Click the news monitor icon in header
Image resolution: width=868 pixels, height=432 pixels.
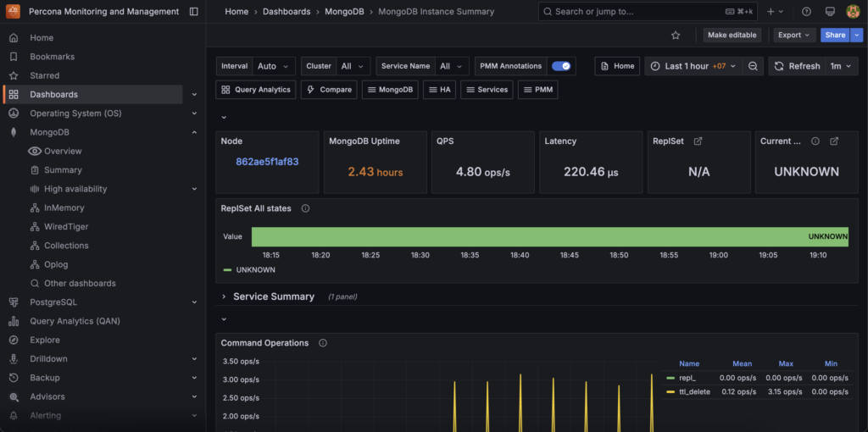pos(830,12)
